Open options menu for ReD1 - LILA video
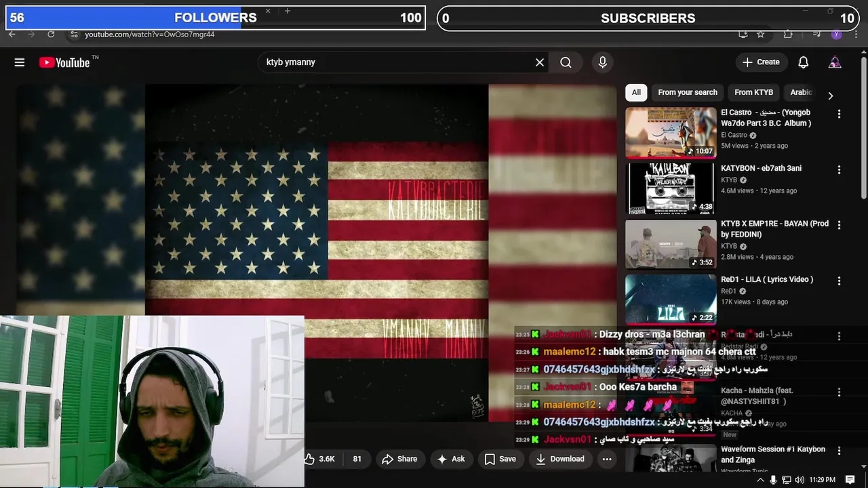The image size is (868, 488). tap(839, 281)
